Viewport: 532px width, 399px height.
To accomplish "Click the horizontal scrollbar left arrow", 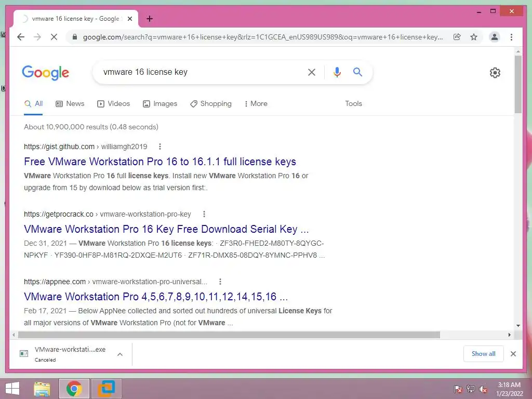I will click(14, 335).
